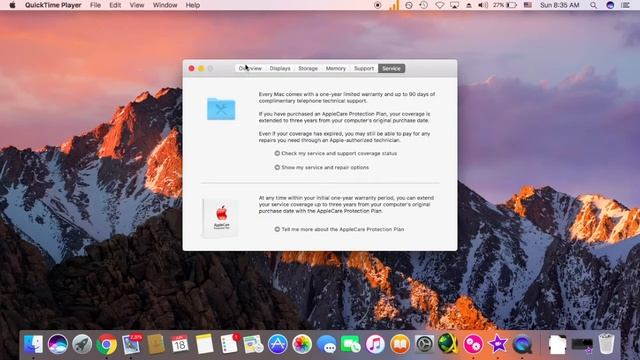Open Finder from the dock

pyautogui.click(x=33, y=344)
